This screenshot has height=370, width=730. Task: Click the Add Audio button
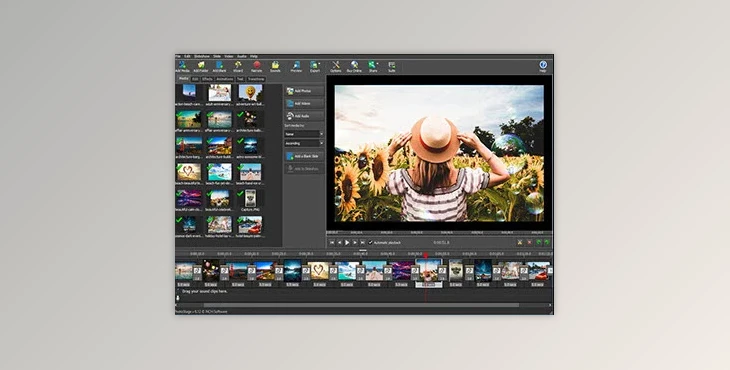pos(304,116)
